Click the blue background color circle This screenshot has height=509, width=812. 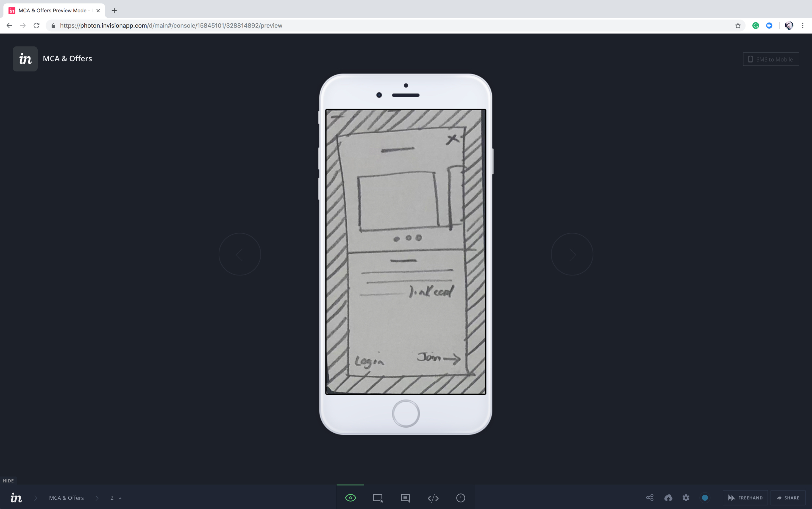tap(705, 497)
